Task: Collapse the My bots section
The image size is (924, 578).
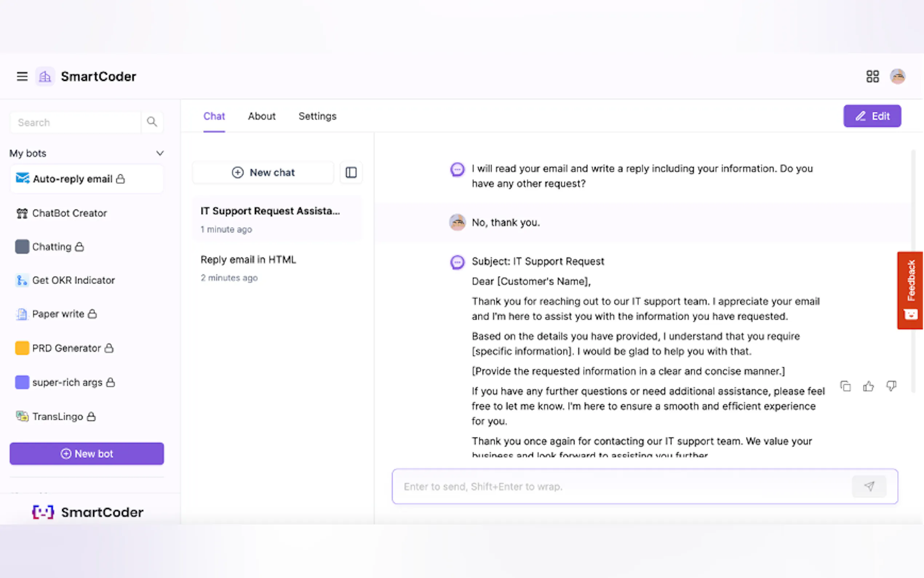Action: 160,153
